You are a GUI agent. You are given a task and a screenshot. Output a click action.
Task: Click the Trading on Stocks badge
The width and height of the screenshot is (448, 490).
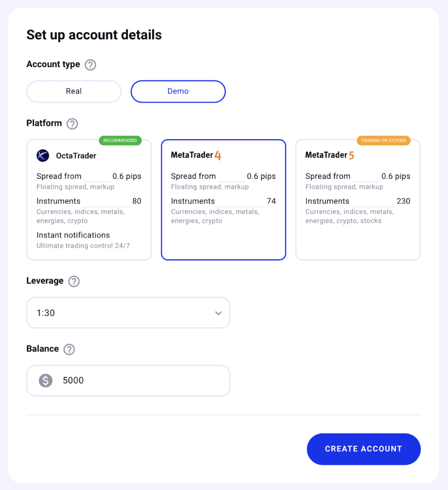coord(383,141)
